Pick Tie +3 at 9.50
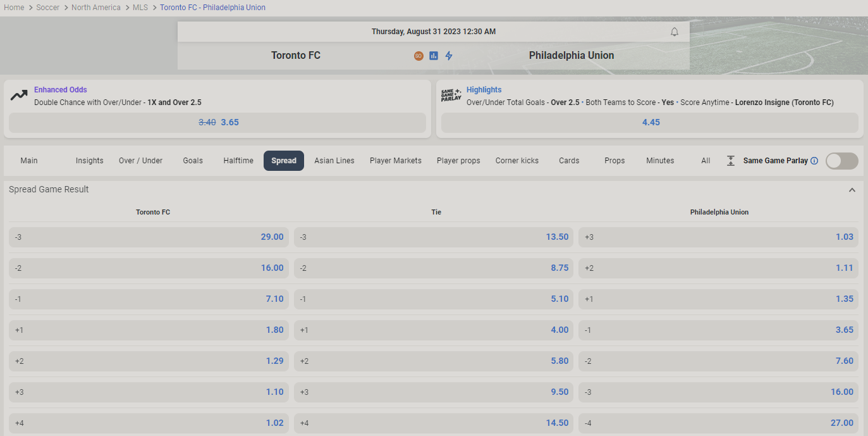This screenshot has height=436, width=868. click(x=434, y=392)
